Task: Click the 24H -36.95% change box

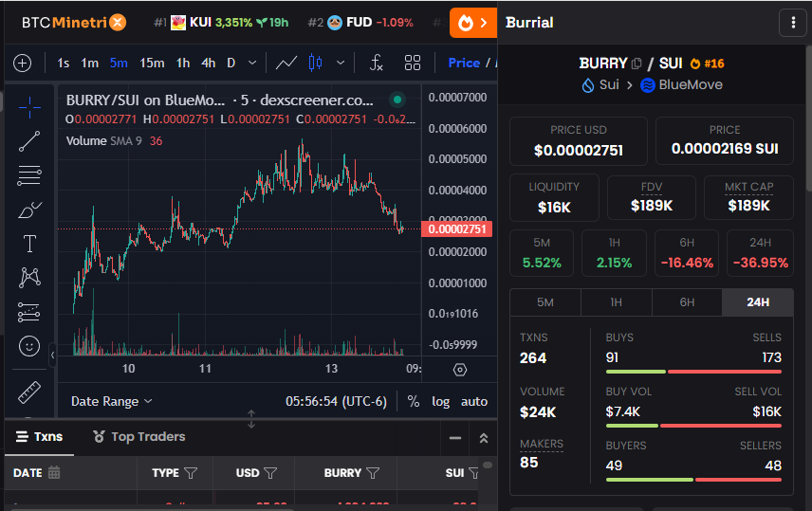Action: [x=760, y=253]
